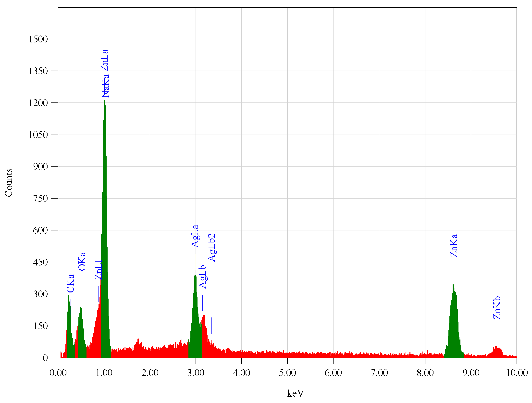Click the NaKa peak label
The image size is (532, 403).
pos(106,86)
